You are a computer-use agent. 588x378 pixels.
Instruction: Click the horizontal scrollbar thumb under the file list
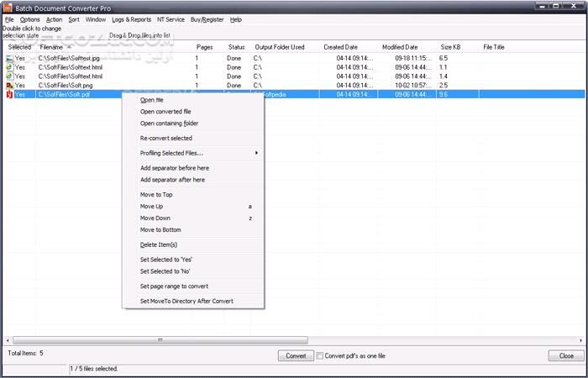tap(158, 340)
